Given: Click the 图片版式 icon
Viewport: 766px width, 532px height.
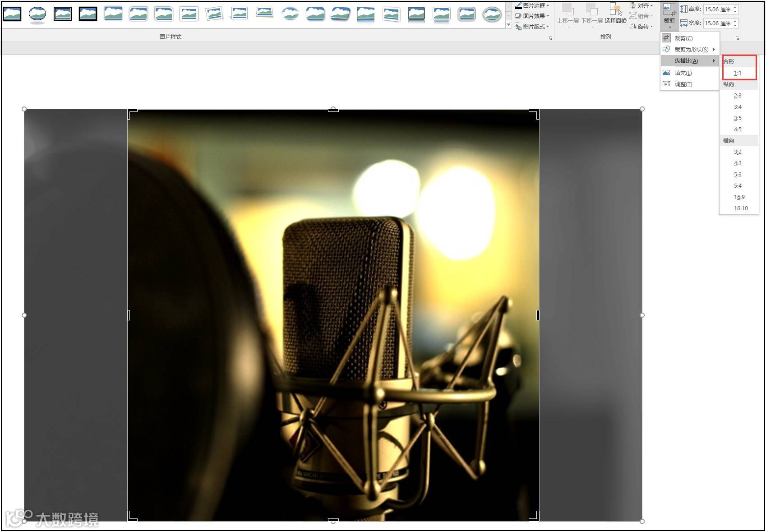Looking at the screenshot, I should pos(518,26).
